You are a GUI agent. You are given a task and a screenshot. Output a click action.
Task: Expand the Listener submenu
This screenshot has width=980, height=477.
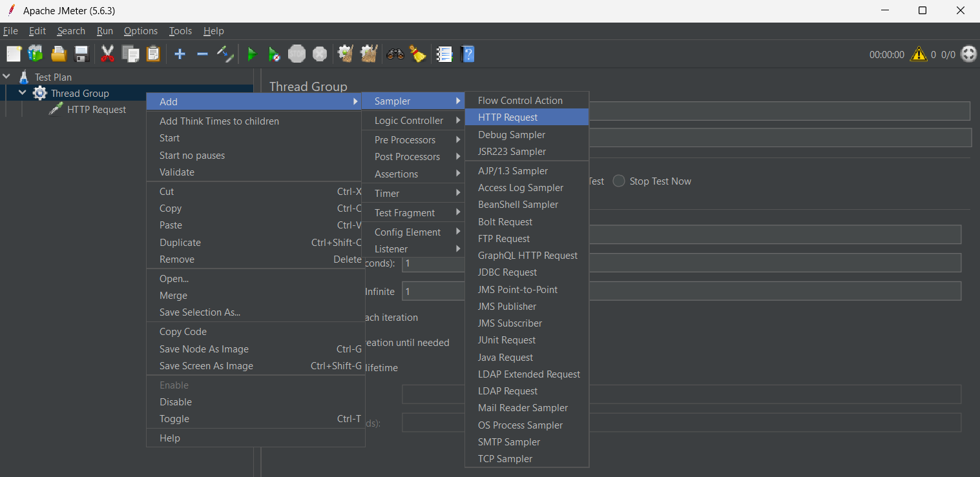413,249
